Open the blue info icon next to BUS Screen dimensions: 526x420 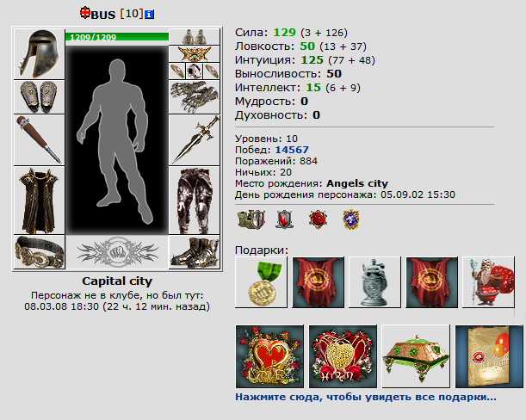149,15
